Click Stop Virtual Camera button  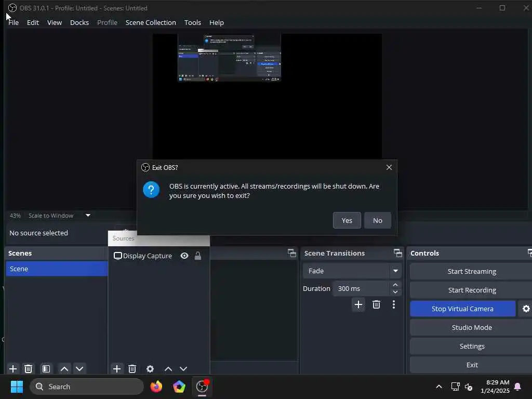pyautogui.click(x=462, y=309)
